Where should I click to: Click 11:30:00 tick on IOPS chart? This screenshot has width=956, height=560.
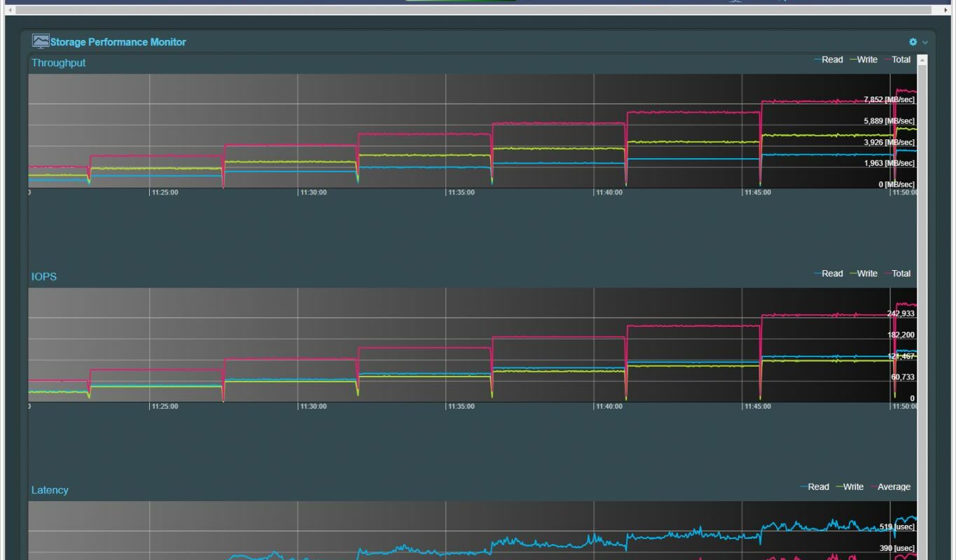pyautogui.click(x=313, y=406)
